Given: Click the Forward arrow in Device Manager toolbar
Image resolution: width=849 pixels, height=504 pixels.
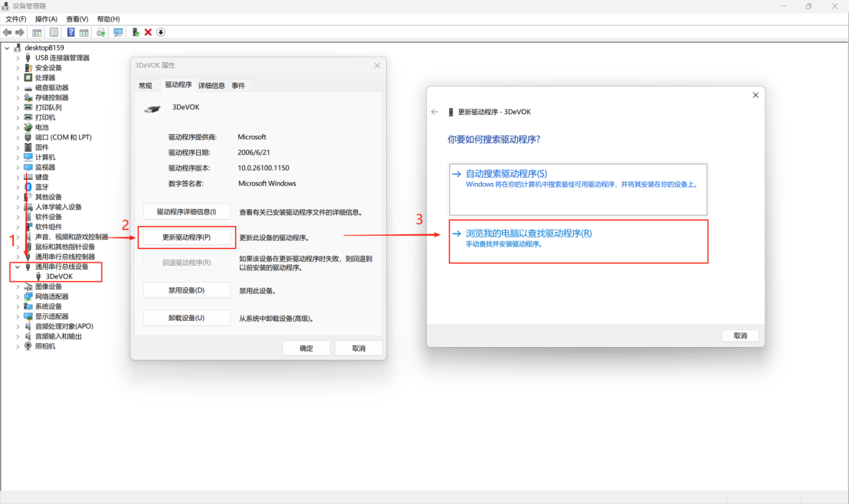Looking at the screenshot, I should click(x=19, y=32).
